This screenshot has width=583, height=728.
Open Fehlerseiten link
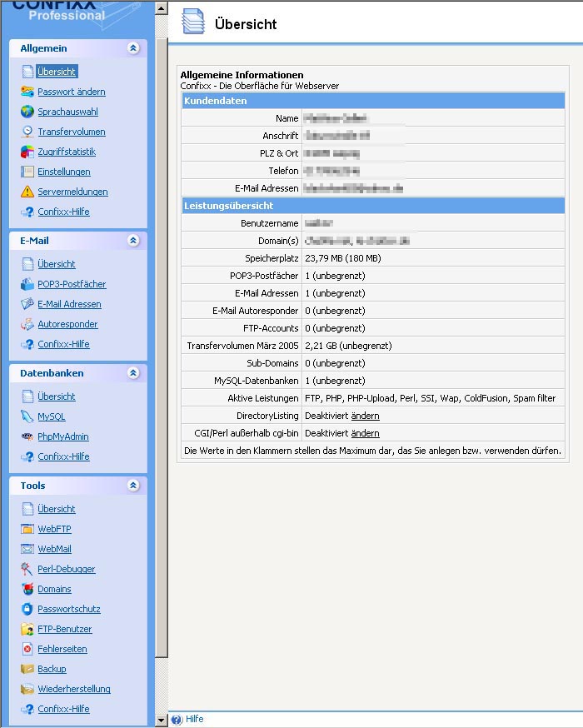point(62,649)
